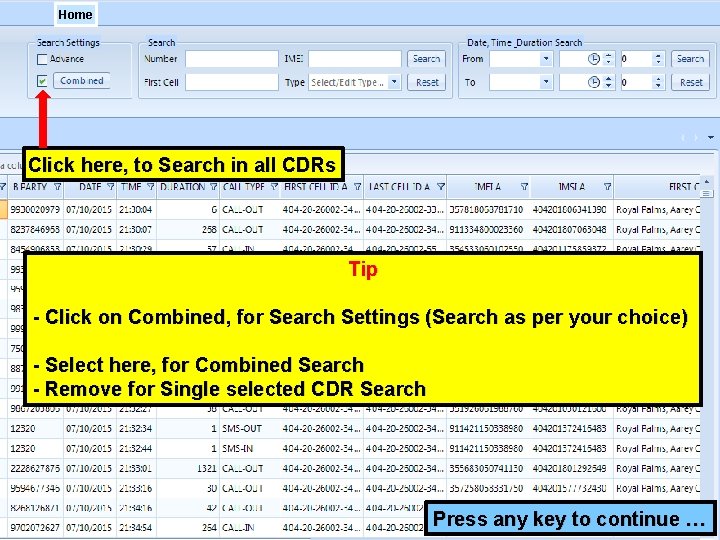The image size is (720, 540).
Task: Adjust To time spinner arrows
Action: pos(608,83)
